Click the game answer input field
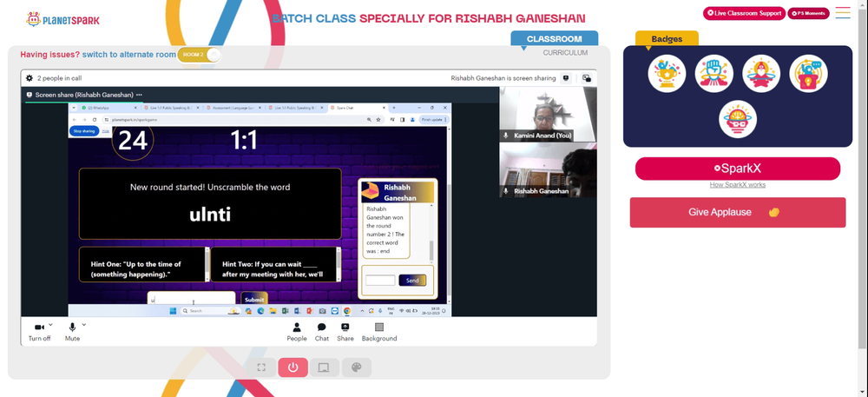Image resolution: width=868 pixels, height=397 pixels. (x=192, y=299)
